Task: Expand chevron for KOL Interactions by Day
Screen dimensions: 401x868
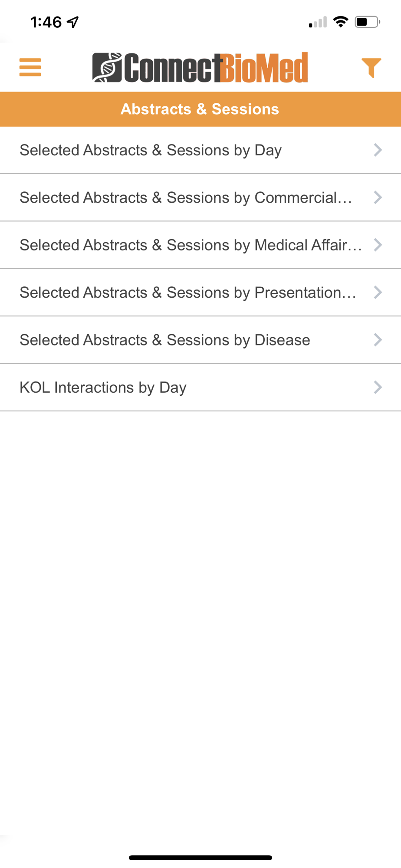Action: (x=378, y=387)
